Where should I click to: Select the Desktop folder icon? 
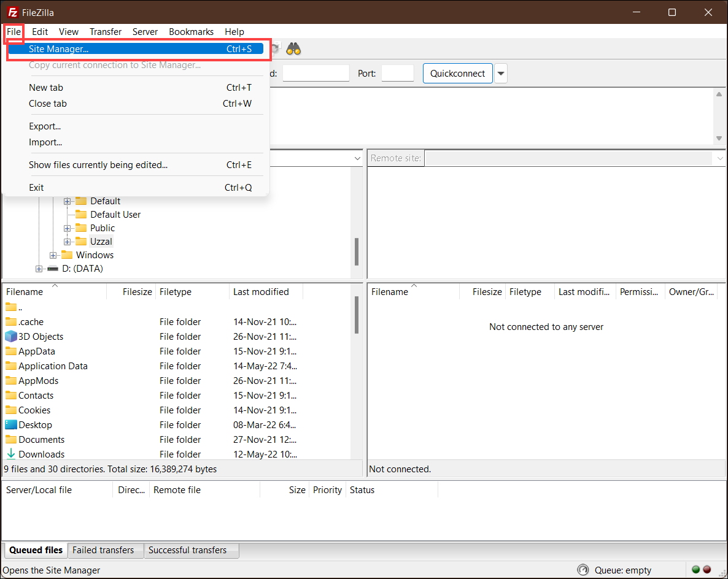[10, 424]
